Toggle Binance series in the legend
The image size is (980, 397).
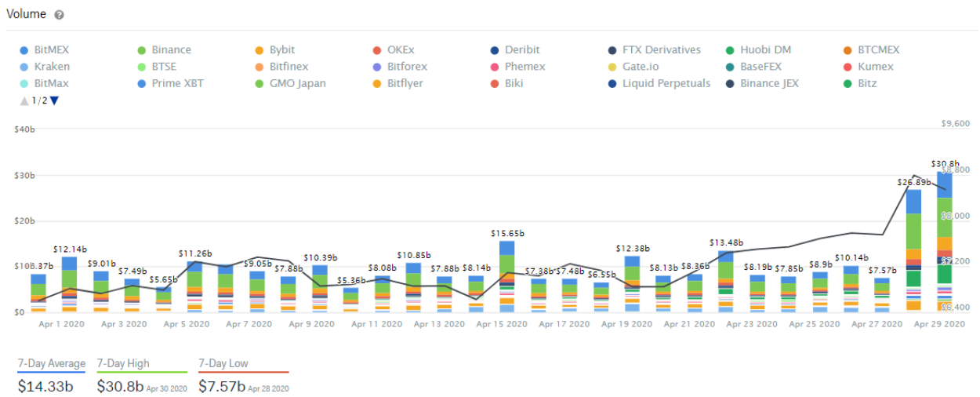point(165,50)
